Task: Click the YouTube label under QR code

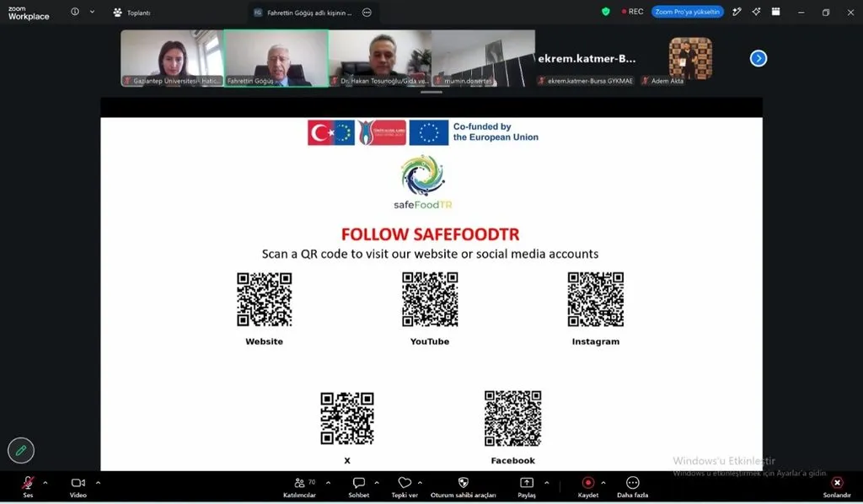Action: (430, 341)
